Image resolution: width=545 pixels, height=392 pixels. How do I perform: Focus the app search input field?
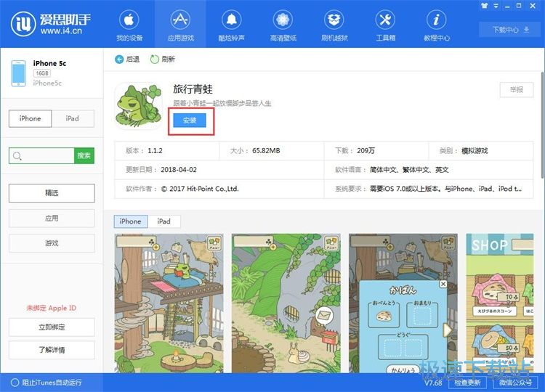[41, 155]
